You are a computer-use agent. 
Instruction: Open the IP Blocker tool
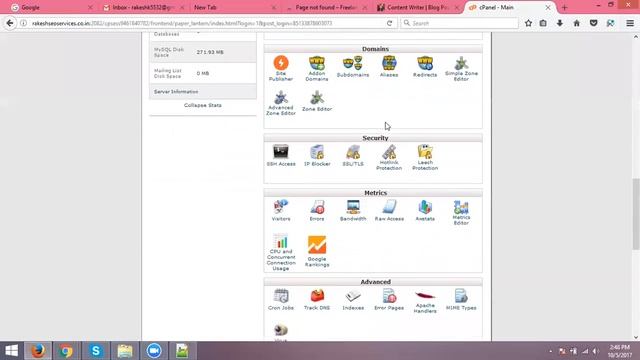317,156
